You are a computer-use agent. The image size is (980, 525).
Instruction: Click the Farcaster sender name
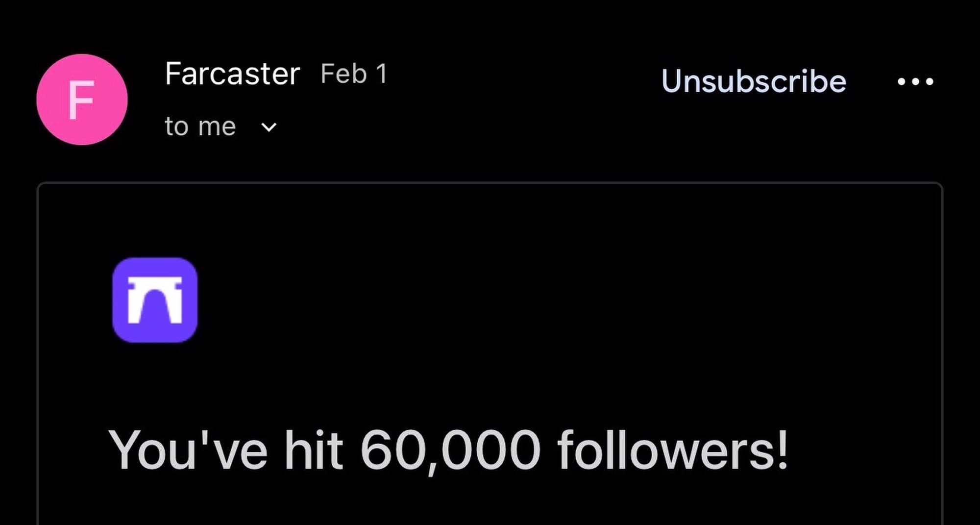point(232,74)
